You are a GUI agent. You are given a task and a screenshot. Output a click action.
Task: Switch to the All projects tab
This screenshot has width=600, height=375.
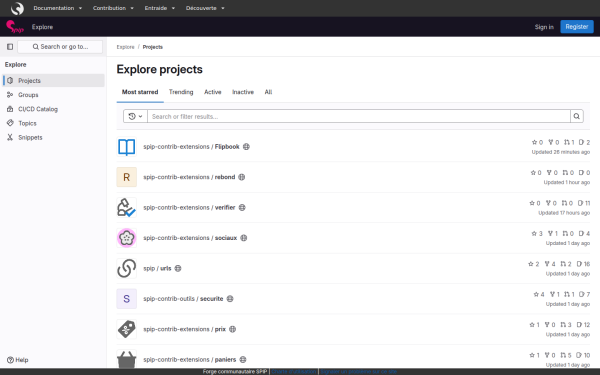click(x=268, y=92)
